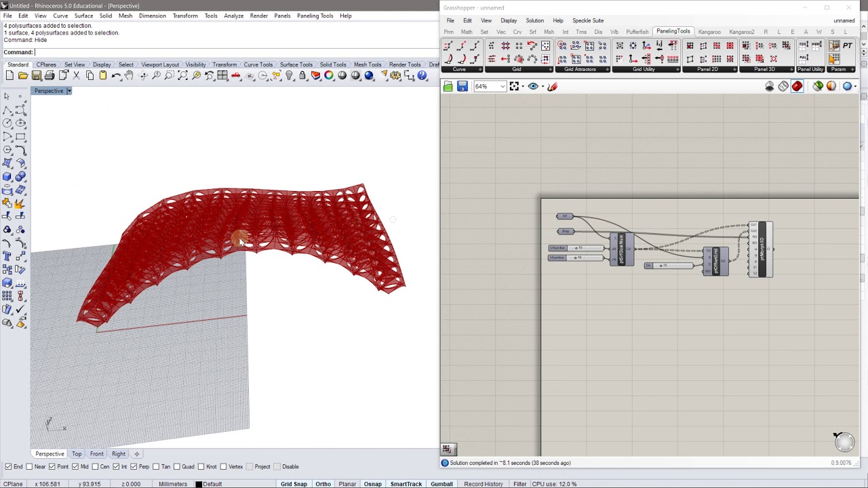
Task: Click the blue render sphere icon
Action: coord(369,76)
